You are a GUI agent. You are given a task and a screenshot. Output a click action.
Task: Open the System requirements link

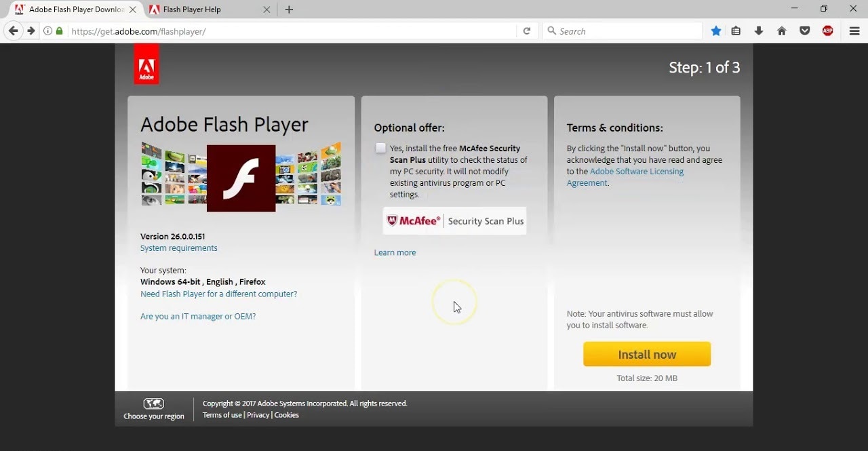(x=179, y=248)
